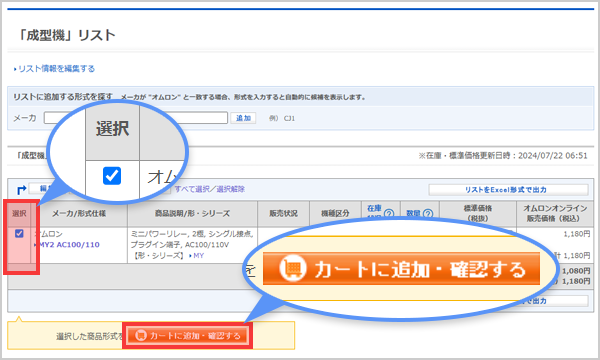Click the すべて選択／選択解除 link
The image size is (600, 360).
[210, 189]
